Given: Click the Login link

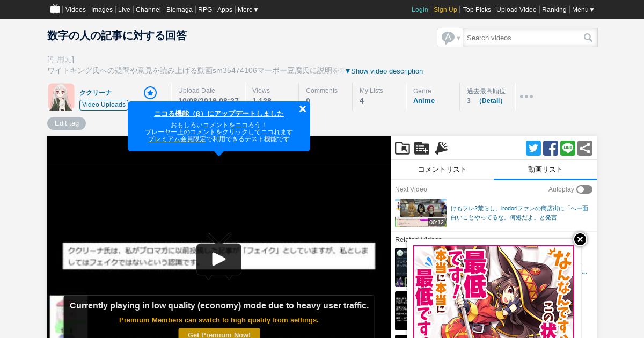Looking at the screenshot, I should 420,10.
